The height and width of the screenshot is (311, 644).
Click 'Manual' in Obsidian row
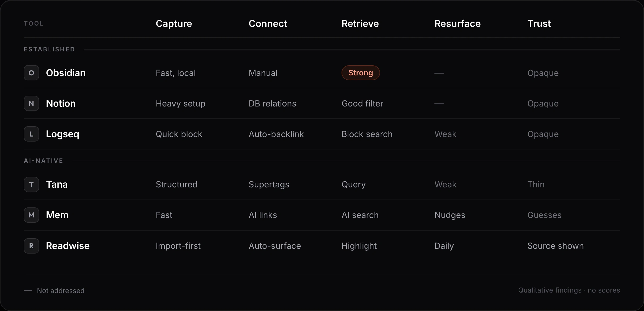click(263, 73)
